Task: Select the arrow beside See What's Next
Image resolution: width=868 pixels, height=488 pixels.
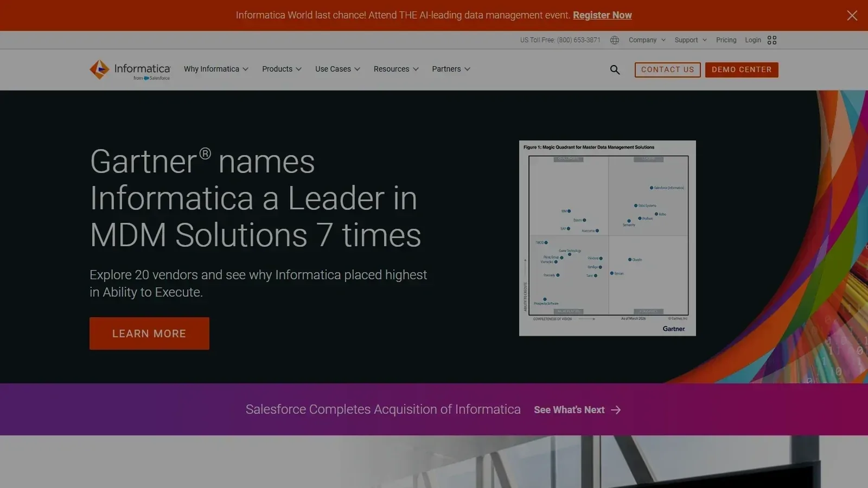Action: [616, 410]
